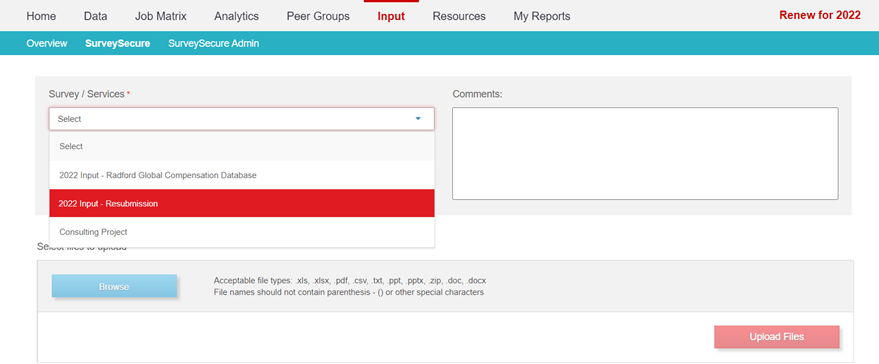Pick 2022 Input - Resubmission option
This screenshot has height=364, width=879.
242,204
